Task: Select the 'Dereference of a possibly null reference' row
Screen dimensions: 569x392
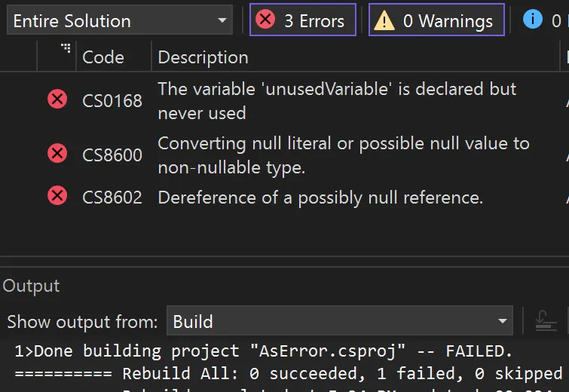Action: point(285,198)
